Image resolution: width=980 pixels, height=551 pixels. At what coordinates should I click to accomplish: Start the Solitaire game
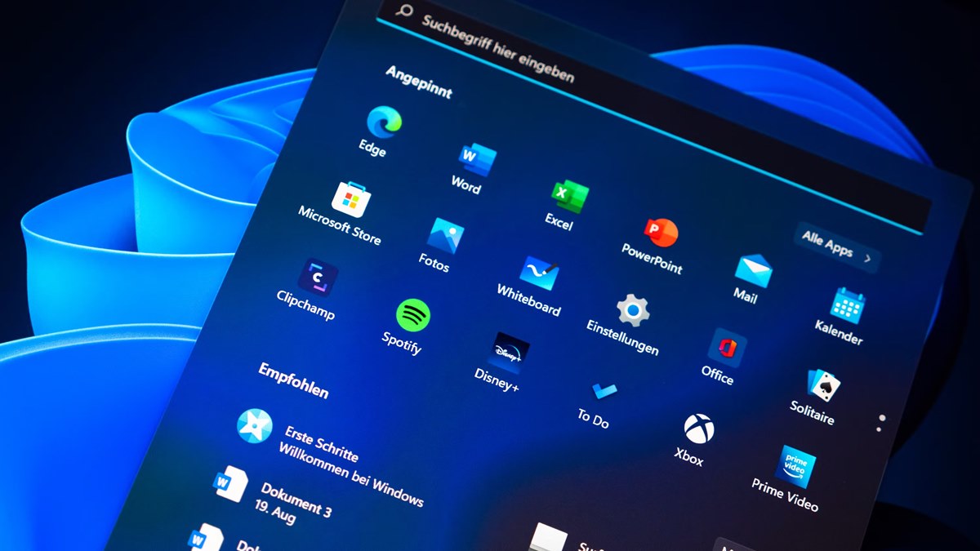click(822, 385)
